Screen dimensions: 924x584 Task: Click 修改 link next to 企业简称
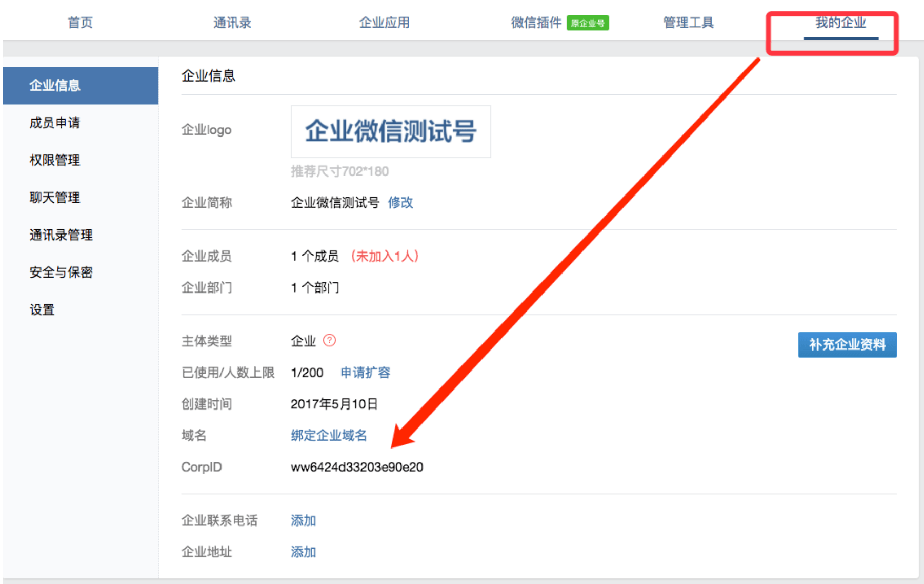(400, 203)
